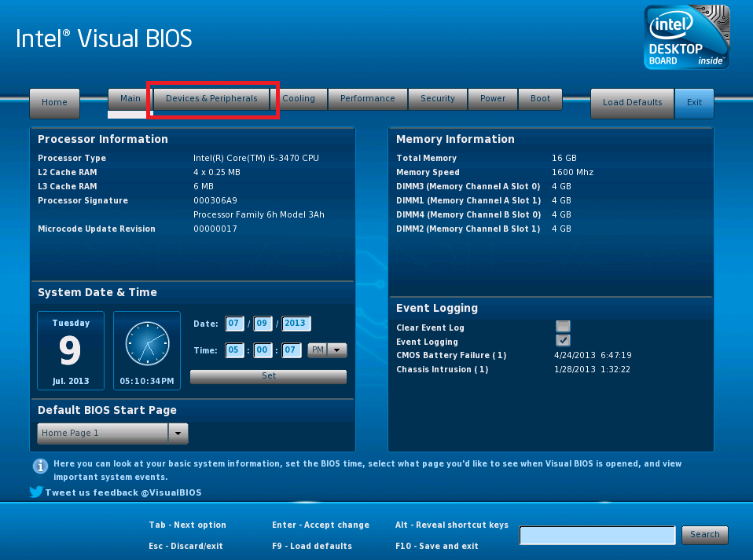Click the Alt - Reveal shortcut keys hint
Viewport: 753px width, 560px height.
(x=452, y=525)
